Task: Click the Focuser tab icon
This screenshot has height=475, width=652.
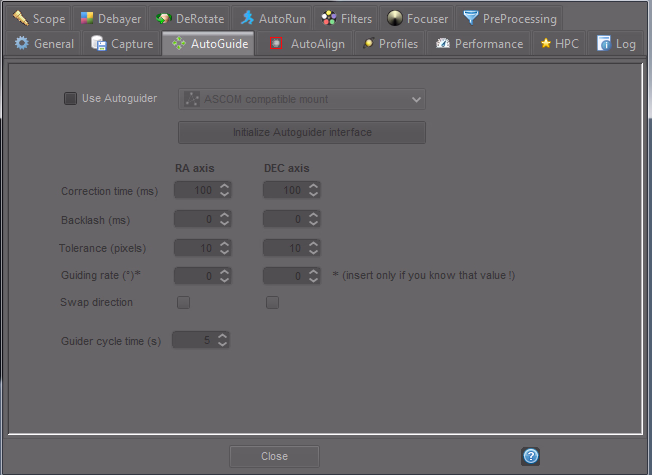Action: coord(394,18)
